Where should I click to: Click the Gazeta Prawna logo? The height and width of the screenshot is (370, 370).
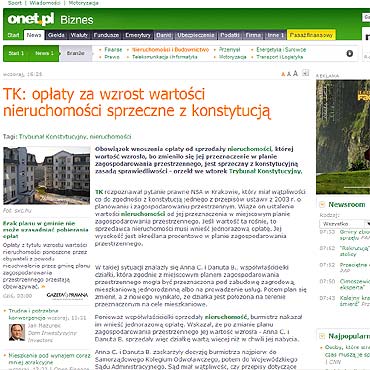[67, 295]
